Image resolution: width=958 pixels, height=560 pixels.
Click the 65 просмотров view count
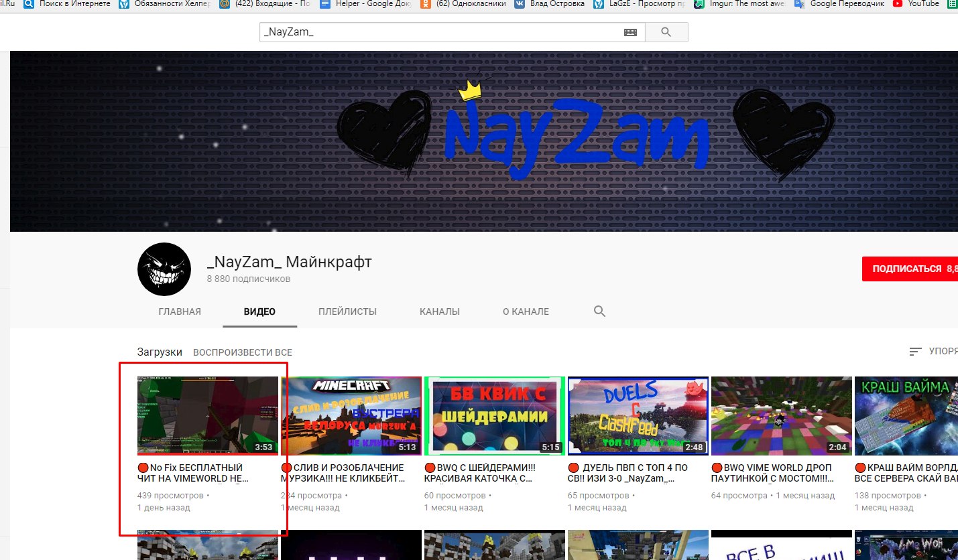[599, 496]
